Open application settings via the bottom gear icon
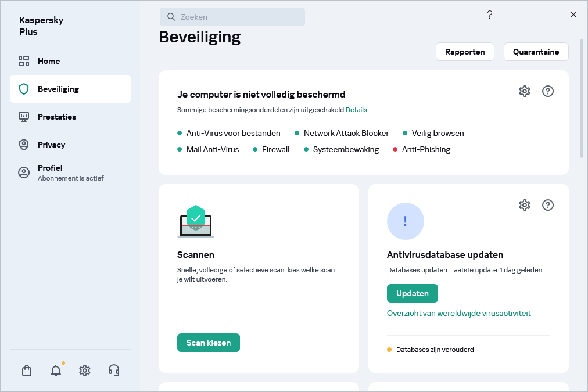 (84, 370)
